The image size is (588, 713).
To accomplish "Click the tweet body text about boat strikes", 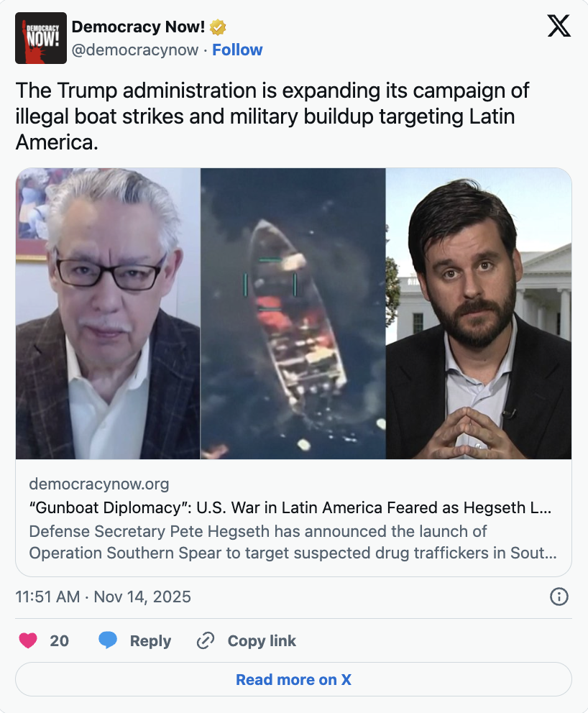I will [272, 116].
